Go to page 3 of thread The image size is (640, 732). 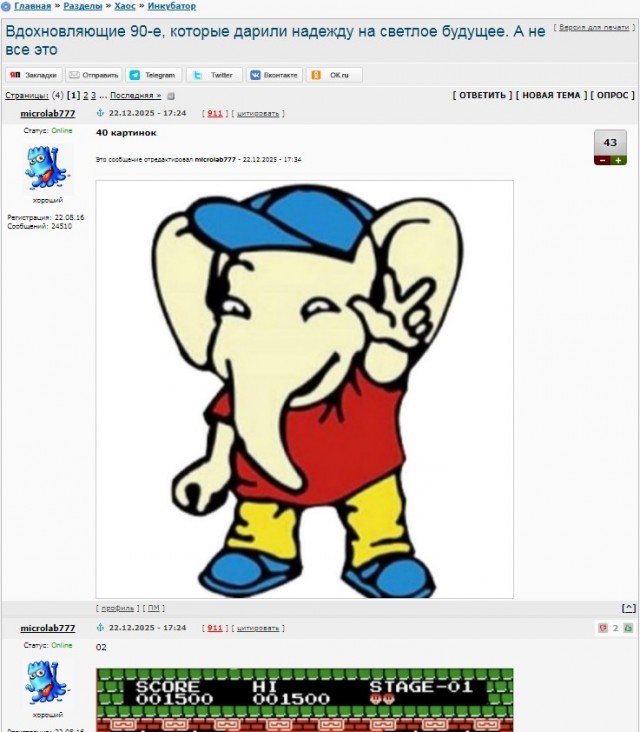(x=93, y=95)
